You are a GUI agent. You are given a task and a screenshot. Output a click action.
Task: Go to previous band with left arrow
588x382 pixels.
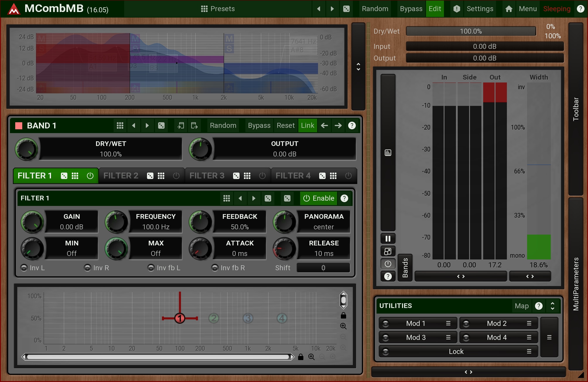[x=324, y=125]
